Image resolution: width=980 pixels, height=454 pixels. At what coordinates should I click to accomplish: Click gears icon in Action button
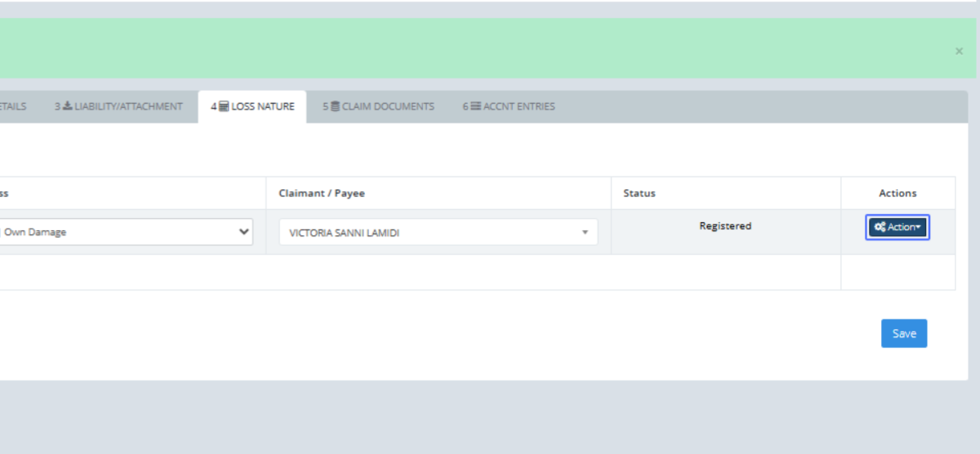(880, 227)
